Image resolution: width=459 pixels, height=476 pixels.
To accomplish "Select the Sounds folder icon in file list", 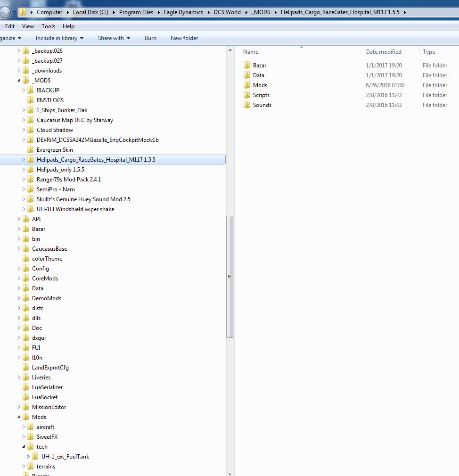I will point(247,105).
